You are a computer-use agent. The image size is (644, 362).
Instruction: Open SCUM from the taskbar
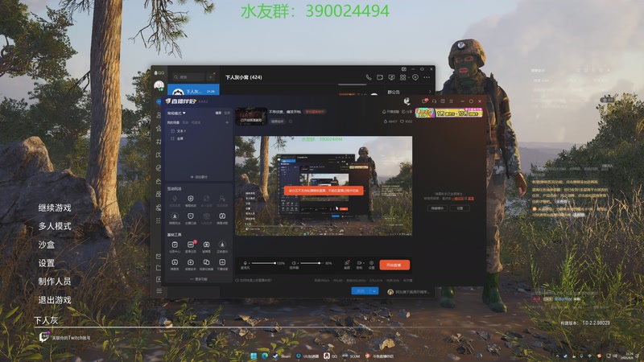[351, 356]
